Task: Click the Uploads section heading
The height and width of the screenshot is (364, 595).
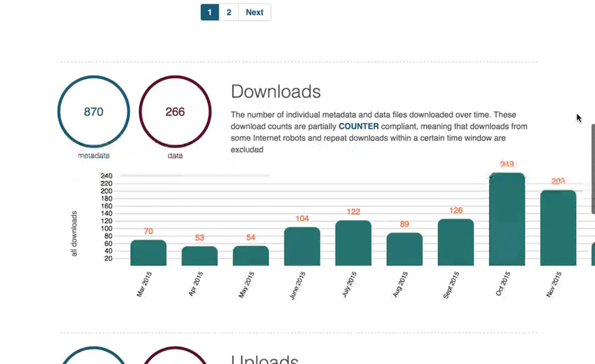Action: click(x=265, y=360)
